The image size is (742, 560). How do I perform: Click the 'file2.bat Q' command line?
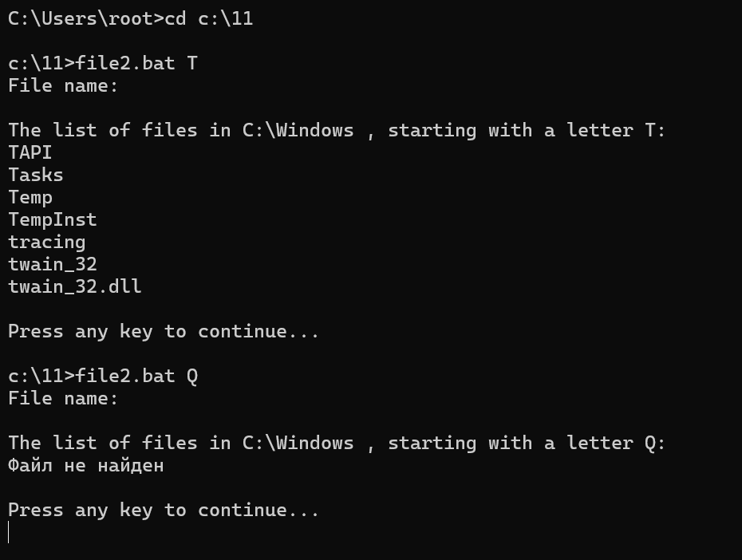[x=103, y=377]
